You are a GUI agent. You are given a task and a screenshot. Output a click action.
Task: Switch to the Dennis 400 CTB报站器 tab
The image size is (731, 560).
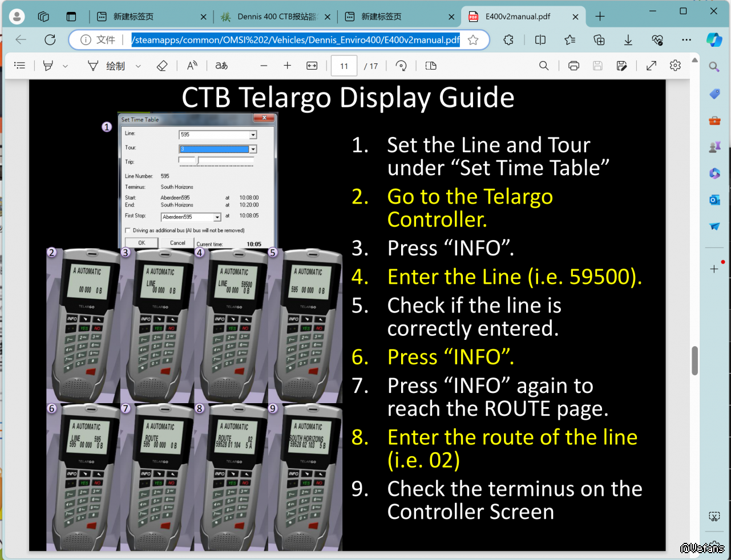pyautogui.click(x=276, y=17)
